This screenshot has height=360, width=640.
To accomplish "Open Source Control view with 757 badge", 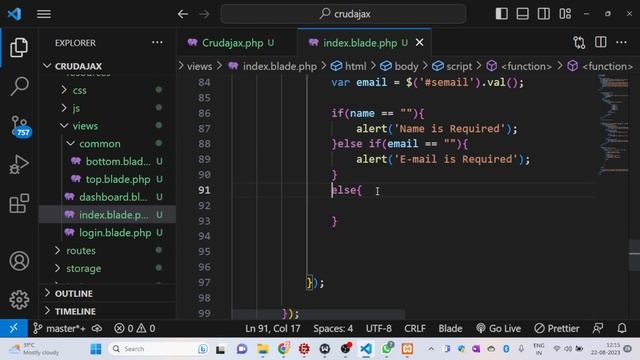I will tap(20, 126).
